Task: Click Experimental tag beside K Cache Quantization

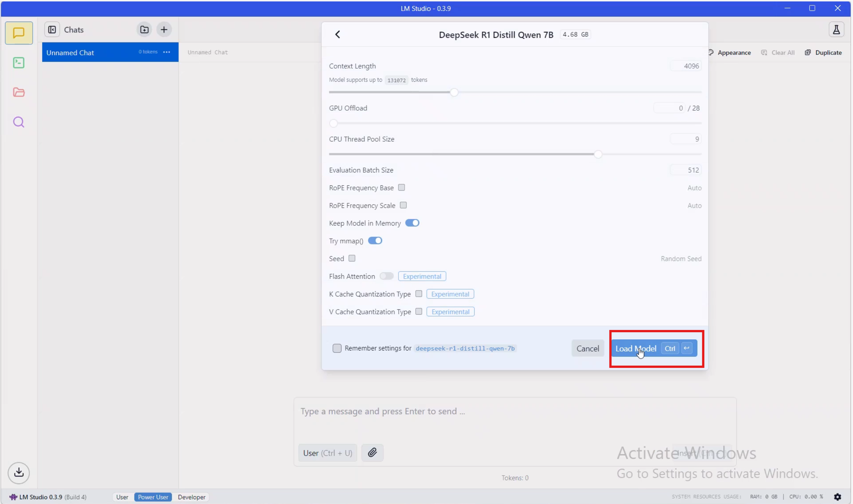Action: coord(450,294)
